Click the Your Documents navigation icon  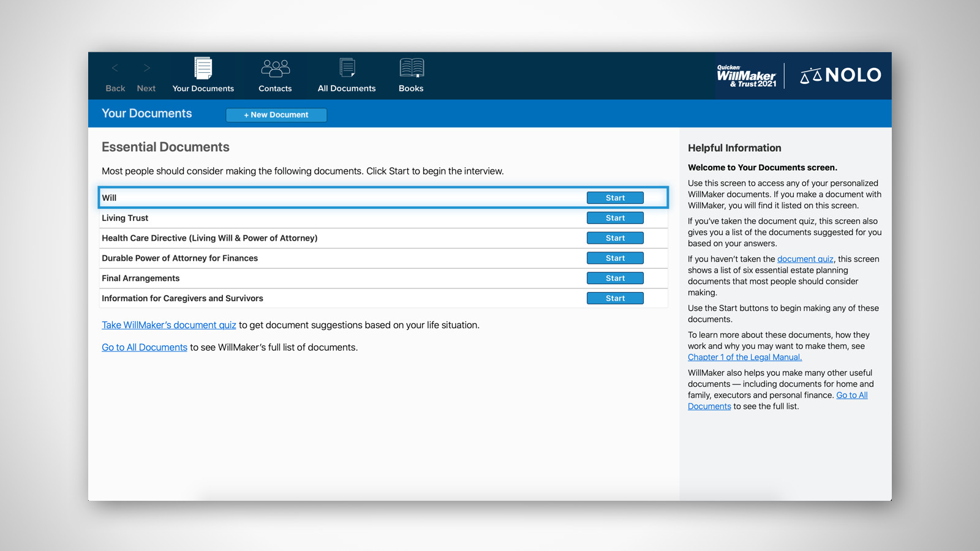point(203,73)
